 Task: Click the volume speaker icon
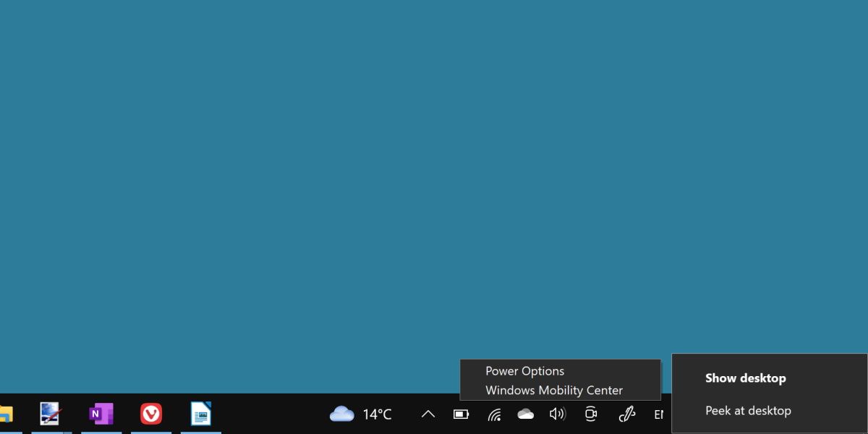pos(557,414)
